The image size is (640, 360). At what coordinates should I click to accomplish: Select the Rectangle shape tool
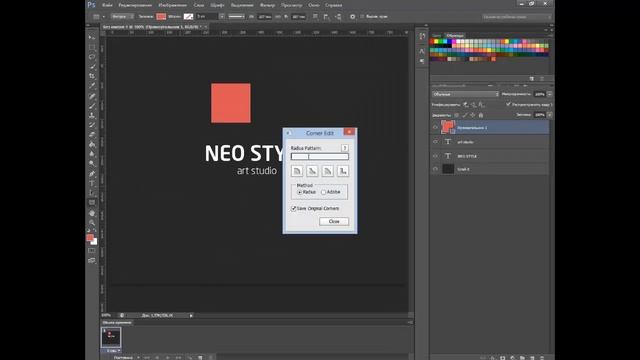pyautogui.click(x=92, y=203)
